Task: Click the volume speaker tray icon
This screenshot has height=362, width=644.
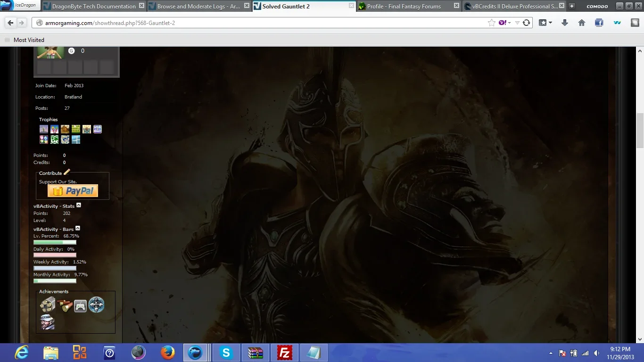Action: point(596,353)
